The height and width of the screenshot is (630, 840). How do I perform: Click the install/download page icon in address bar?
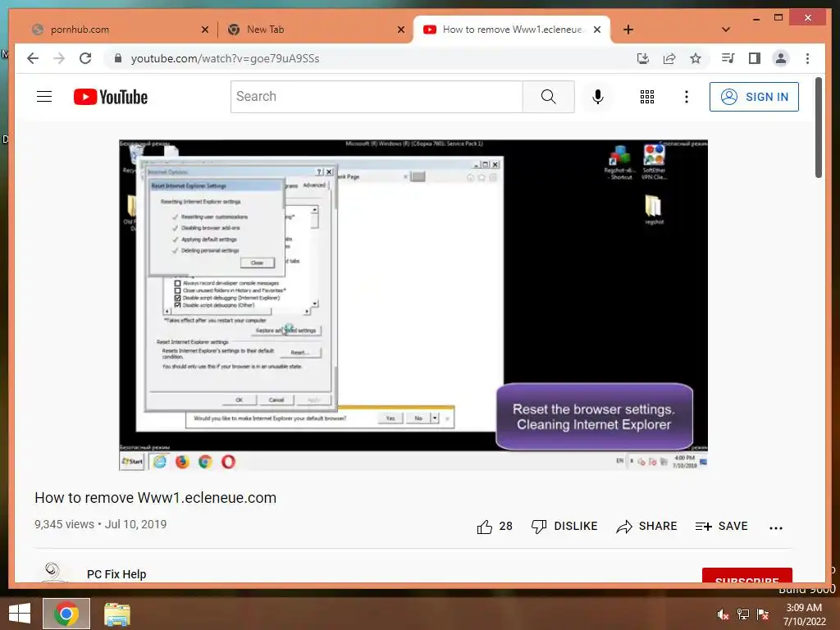(x=643, y=58)
